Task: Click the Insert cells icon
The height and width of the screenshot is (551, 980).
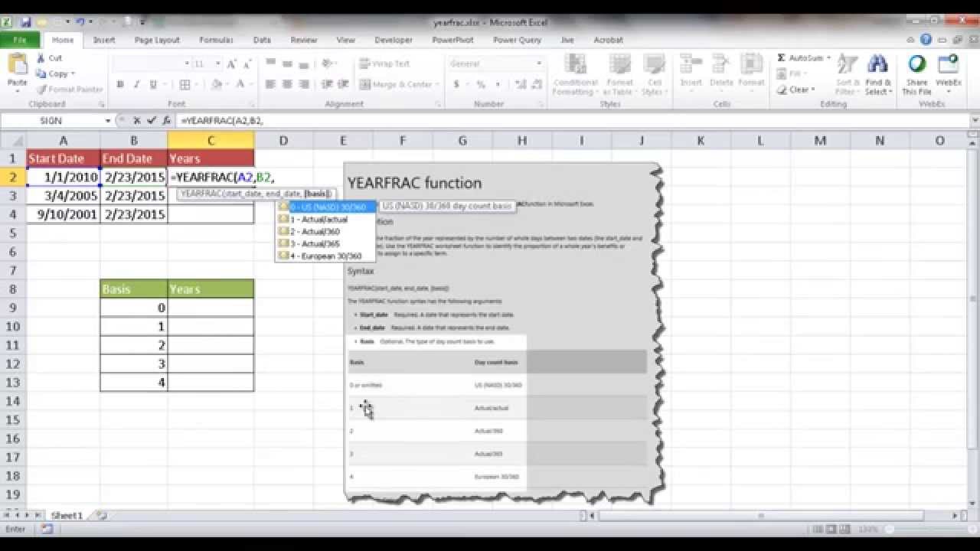Action: tap(691, 64)
